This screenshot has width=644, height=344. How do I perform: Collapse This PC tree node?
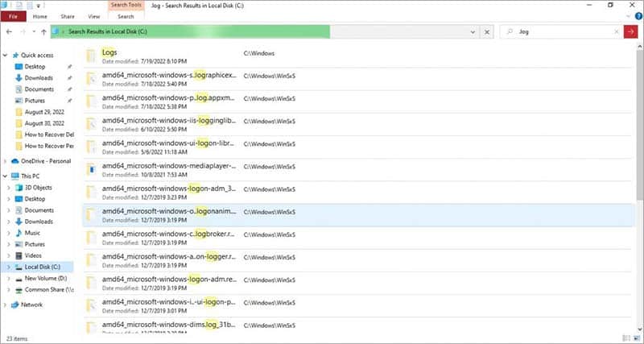tap(5, 176)
